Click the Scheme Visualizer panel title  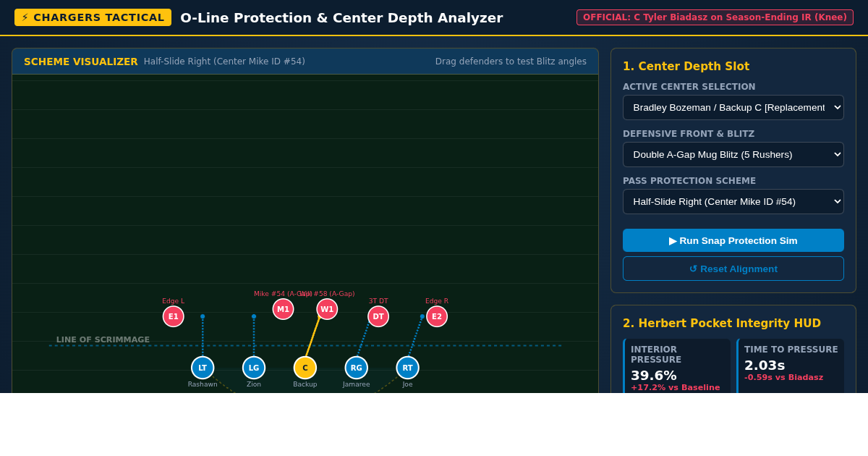[x=81, y=62]
